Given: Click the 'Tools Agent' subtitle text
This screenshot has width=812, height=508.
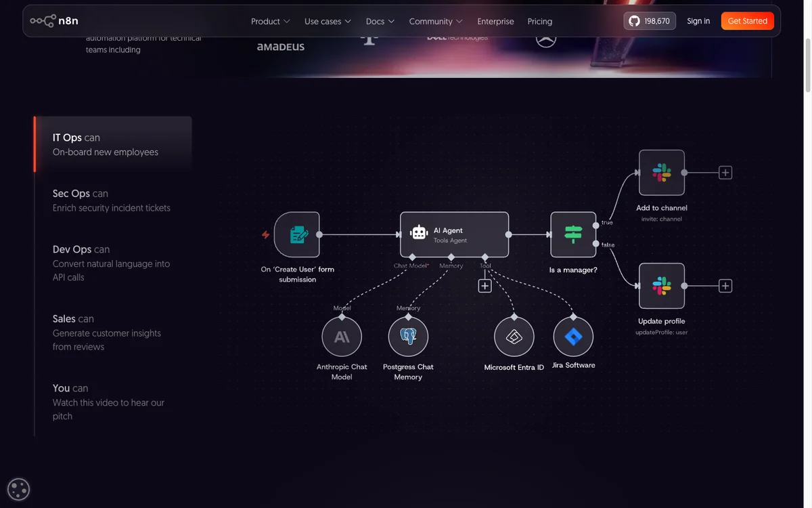Looking at the screenshot, I should (x=450, y=240).
